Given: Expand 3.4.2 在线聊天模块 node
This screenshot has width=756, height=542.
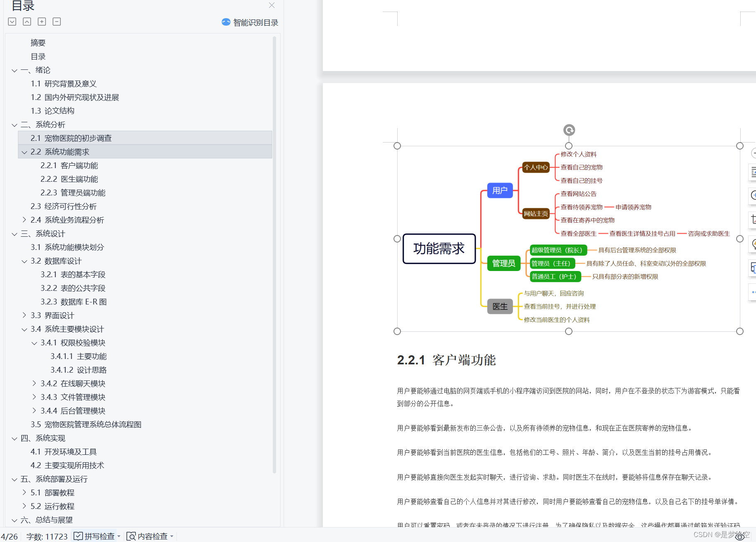Looking at the screenshot, I should coord(34,383).
